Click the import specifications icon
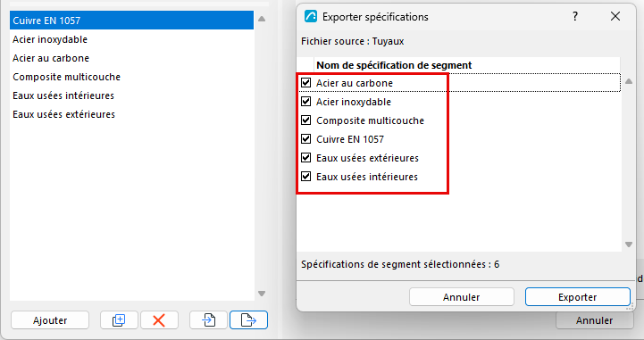Image resolution: width=644 pixels, height=340 pixels. pos(208,319)
